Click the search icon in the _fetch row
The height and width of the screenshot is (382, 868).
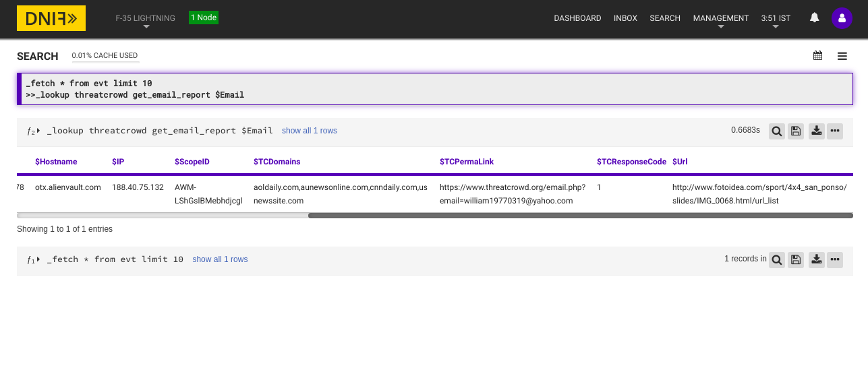777,260
